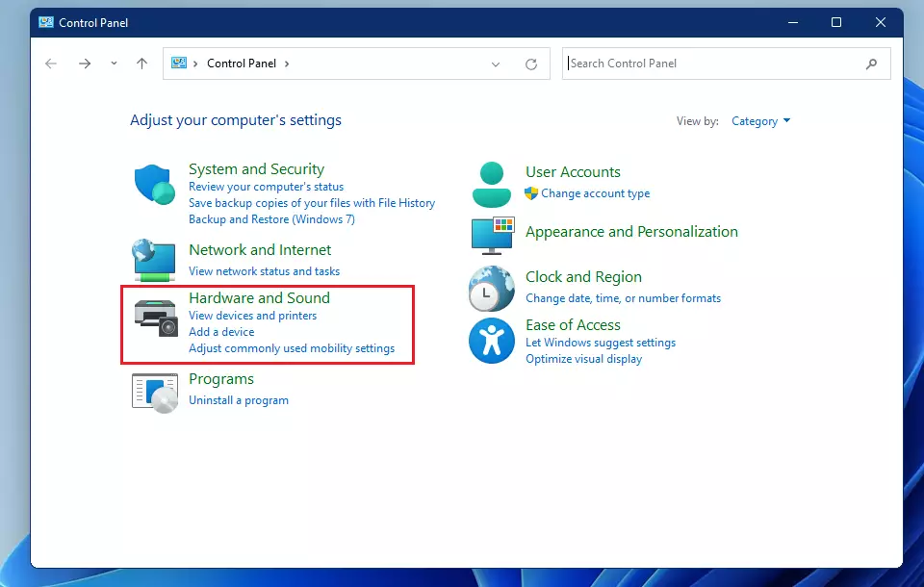This screenshot has width=924, height=587.
Task: Click the Ease of Access icon
Action: click(492, 341)
